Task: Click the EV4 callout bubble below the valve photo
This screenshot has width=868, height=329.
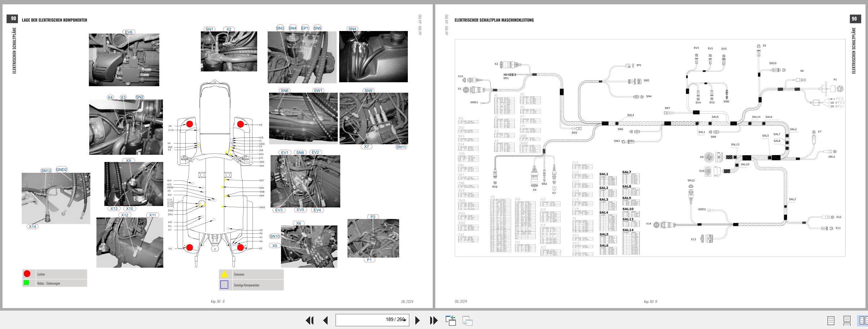Action: [x=317, y=210]
